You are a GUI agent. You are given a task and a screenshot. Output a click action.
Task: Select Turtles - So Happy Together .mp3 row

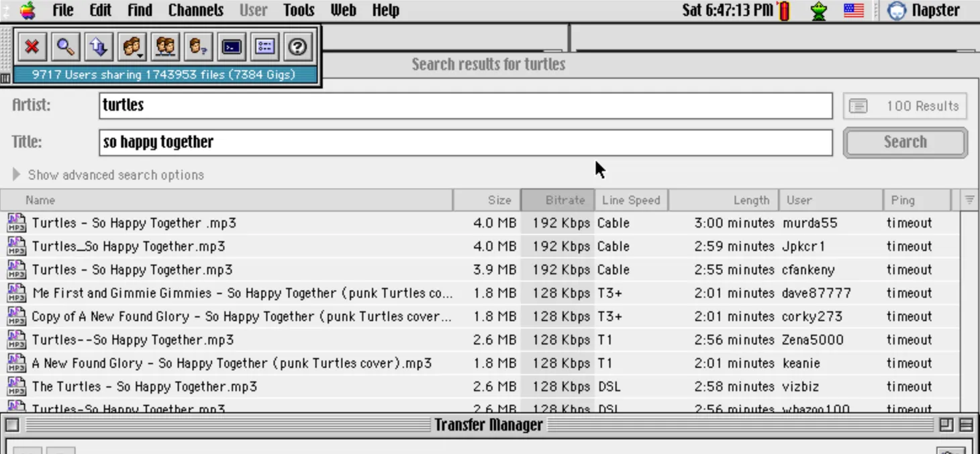480,223
